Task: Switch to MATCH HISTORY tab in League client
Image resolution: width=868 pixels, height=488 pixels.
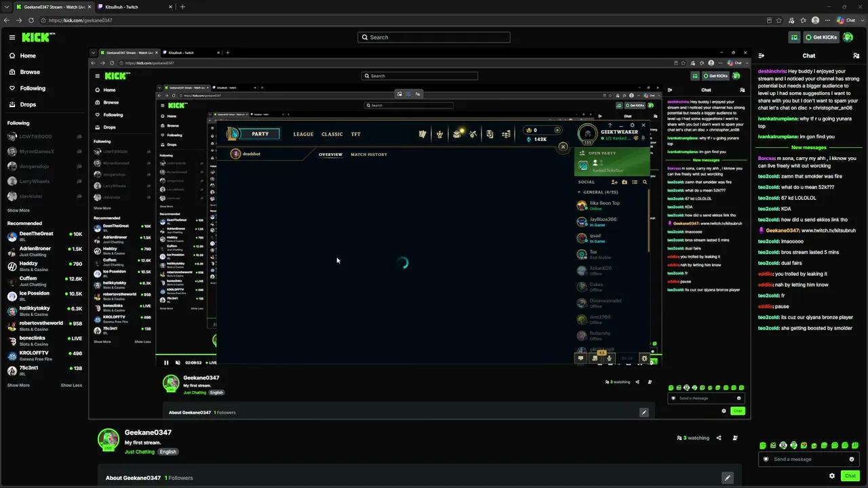Action: click(369, 155)
